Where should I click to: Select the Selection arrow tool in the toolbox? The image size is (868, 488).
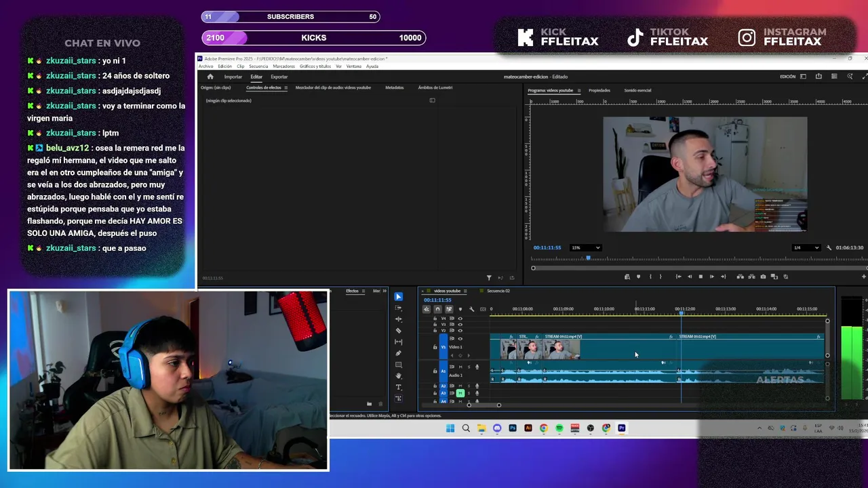click(x=399, y=297)
